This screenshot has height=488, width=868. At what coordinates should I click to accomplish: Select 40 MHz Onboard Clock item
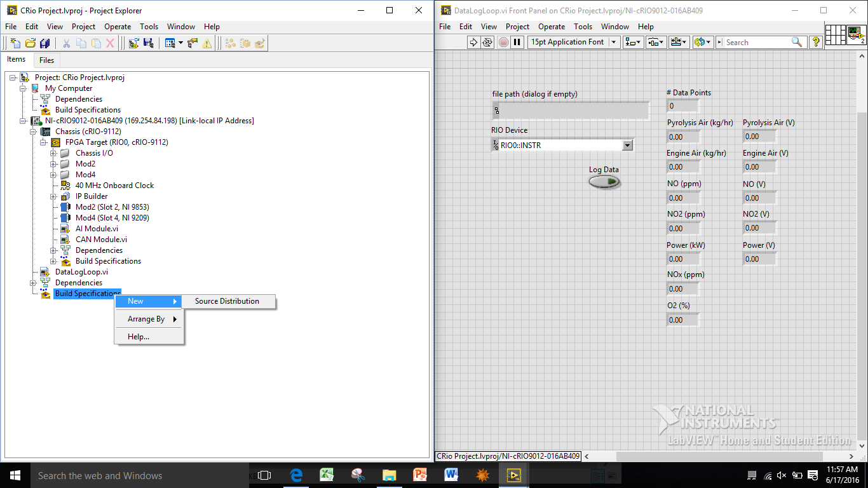point(114,186)
